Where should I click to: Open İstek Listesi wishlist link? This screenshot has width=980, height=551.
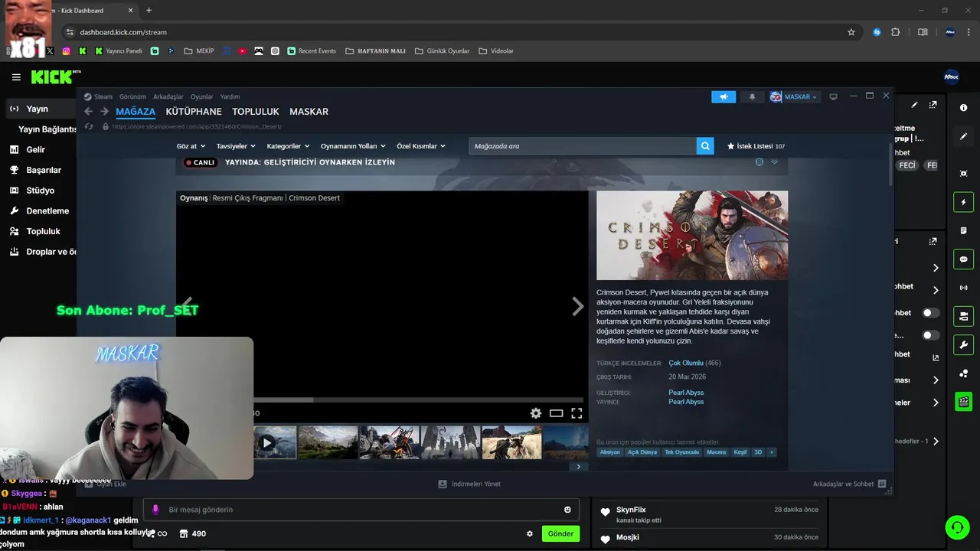tap(756, 146)
